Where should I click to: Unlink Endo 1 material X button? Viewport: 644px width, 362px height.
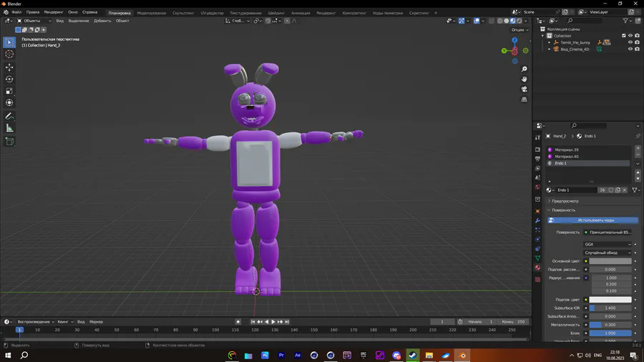(625, 190)
